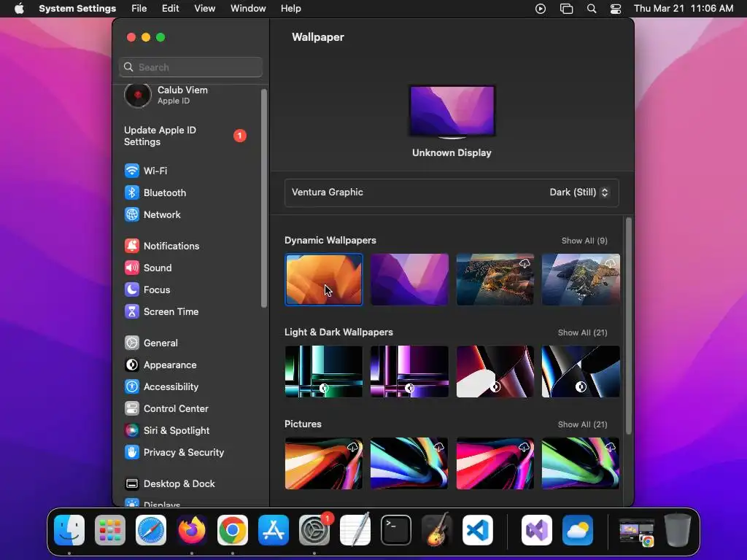
Task: Select the green-toned picture in Pictures
Action: coord(581,463)
